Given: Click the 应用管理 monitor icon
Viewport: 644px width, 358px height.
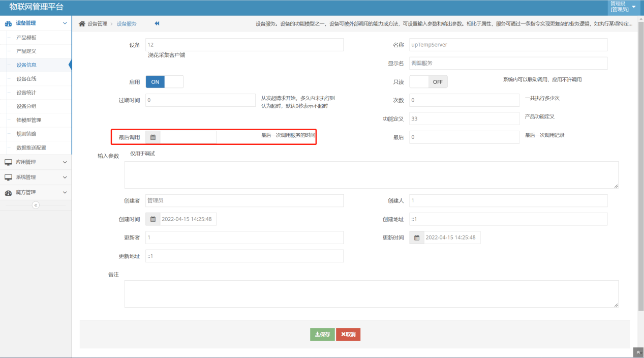Looking at the screenshot, I should [8, 162].
